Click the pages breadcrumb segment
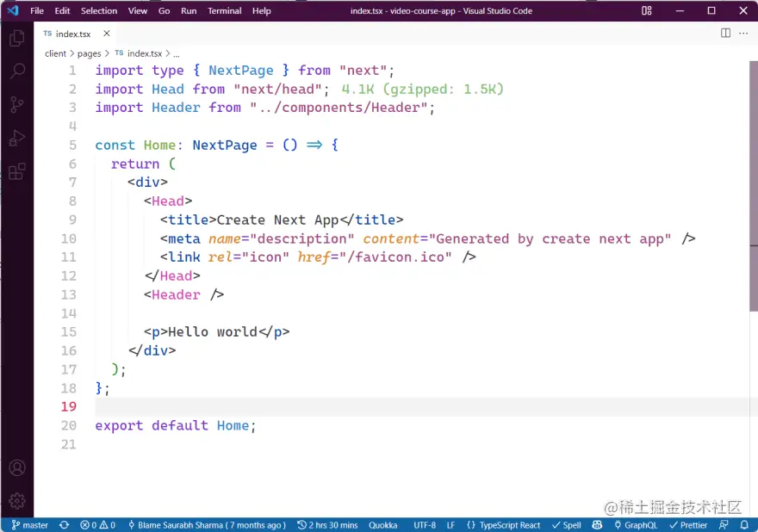This screenshot has height=532, width=758. click(x=89, y=53)
